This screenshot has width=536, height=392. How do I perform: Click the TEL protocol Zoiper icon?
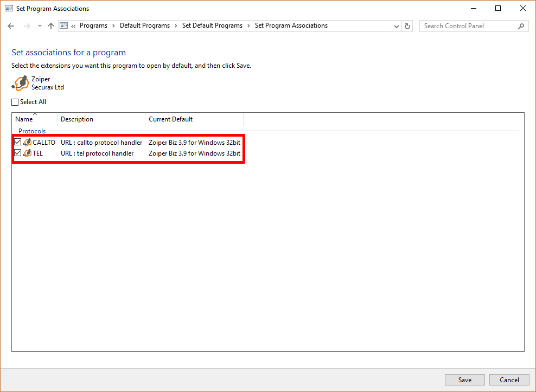click(x=27, y=153)
